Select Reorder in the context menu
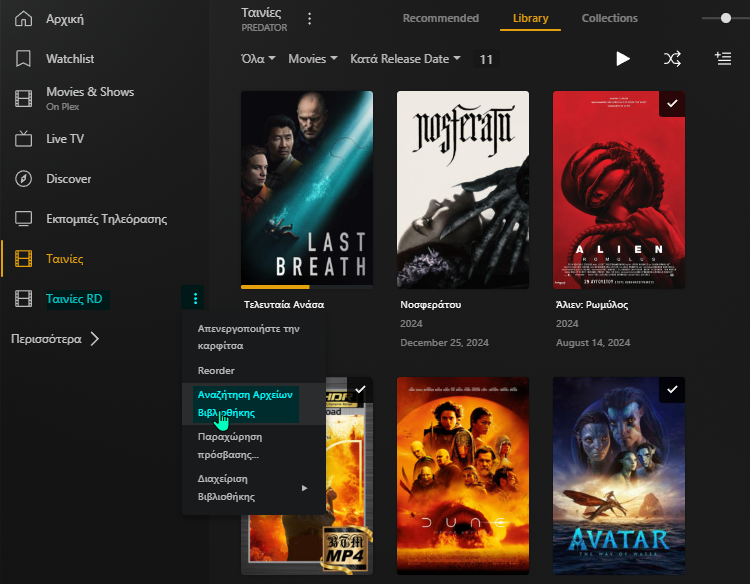This screenshot has height=584, width=750. pyautogui.click(x=254, y=371)
